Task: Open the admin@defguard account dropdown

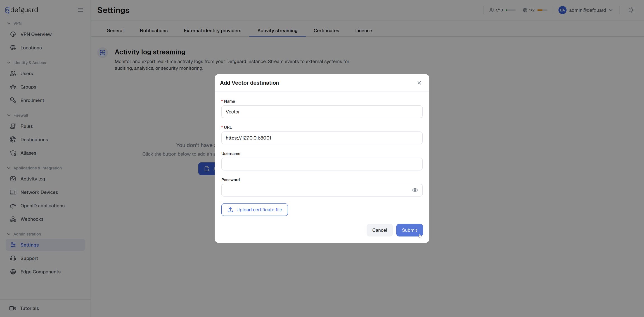Action: click(x=586, y=10)
